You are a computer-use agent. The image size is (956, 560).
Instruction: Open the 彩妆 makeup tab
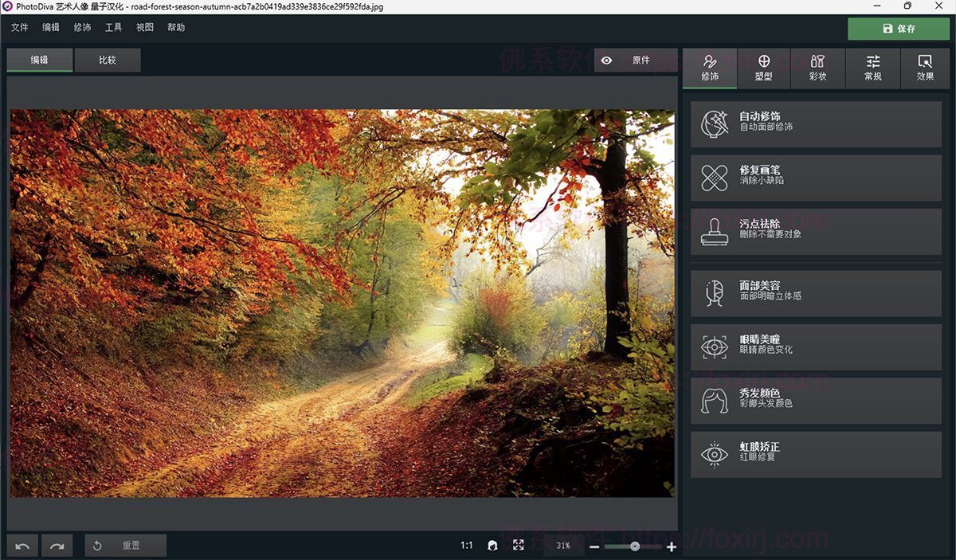[817, 69]
